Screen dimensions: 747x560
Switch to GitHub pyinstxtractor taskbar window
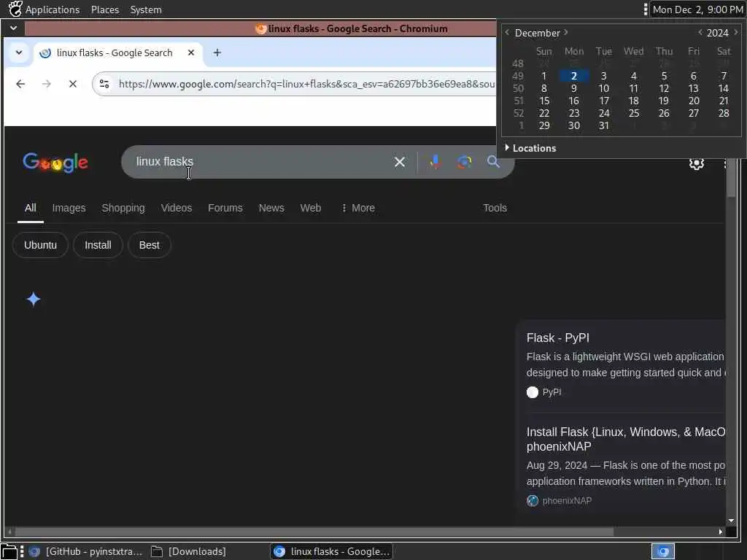(85, 551)
